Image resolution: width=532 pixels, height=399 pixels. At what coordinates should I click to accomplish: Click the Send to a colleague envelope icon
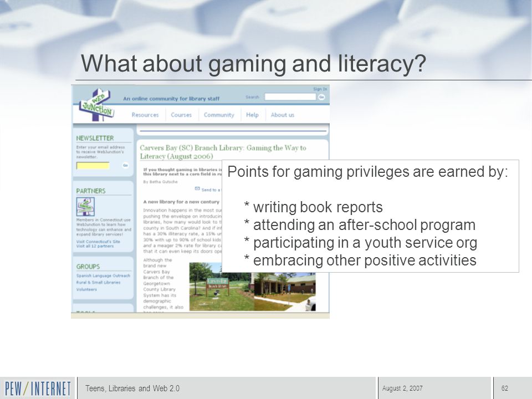pos(197,188)
